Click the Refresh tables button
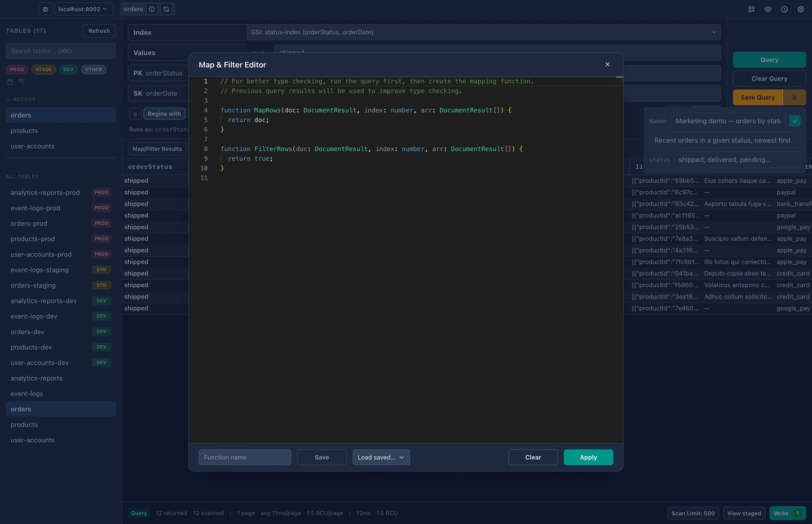 click(x=99, y=31)
